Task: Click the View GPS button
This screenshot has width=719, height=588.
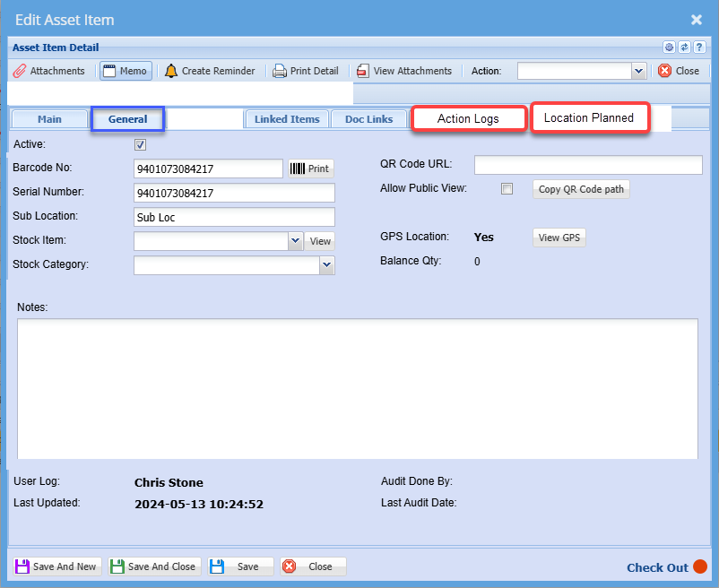Action: 559,238
